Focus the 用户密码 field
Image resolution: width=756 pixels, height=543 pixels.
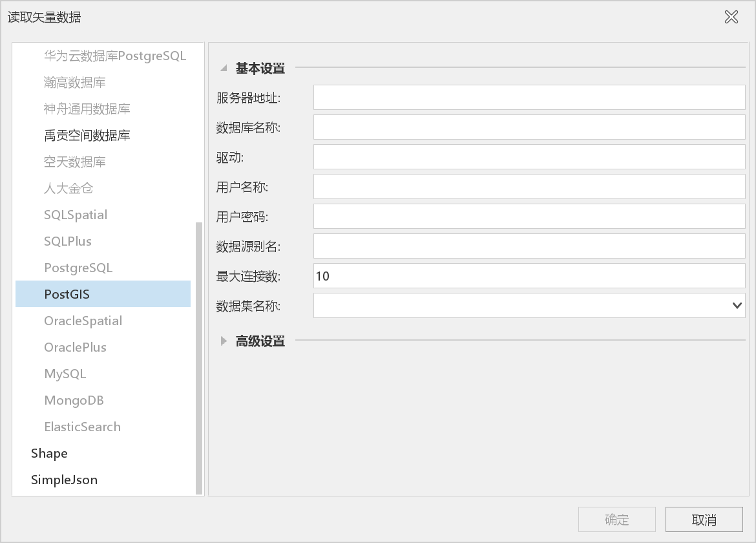[x=529, y=217]
